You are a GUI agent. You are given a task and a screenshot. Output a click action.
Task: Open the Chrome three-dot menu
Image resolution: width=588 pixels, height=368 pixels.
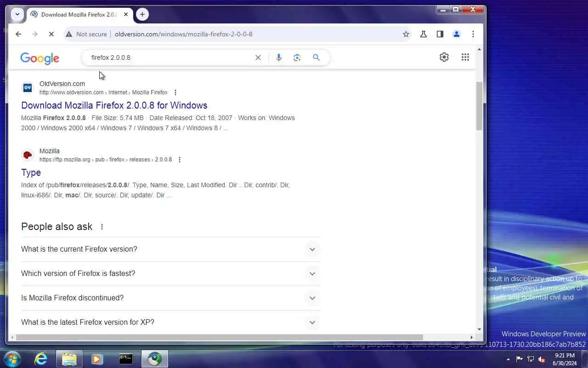pyautogui.click(x=473, y=34)
